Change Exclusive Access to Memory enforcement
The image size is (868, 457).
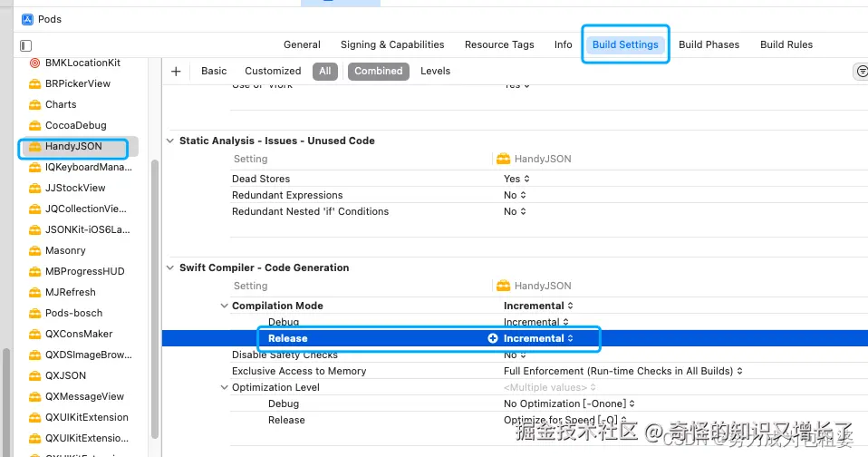(x=622, y=371)
